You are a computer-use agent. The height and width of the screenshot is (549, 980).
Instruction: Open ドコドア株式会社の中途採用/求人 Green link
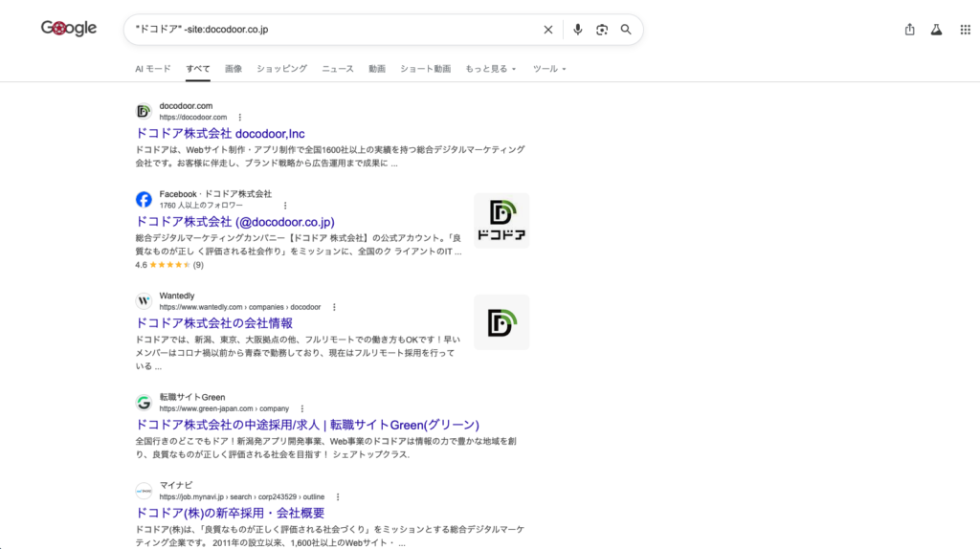[x=307, y=426]
